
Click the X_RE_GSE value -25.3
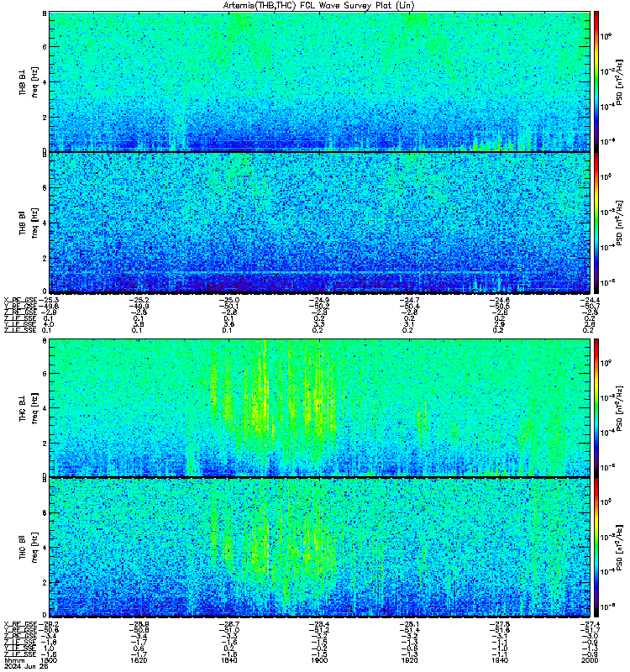[x=48, y=300]
